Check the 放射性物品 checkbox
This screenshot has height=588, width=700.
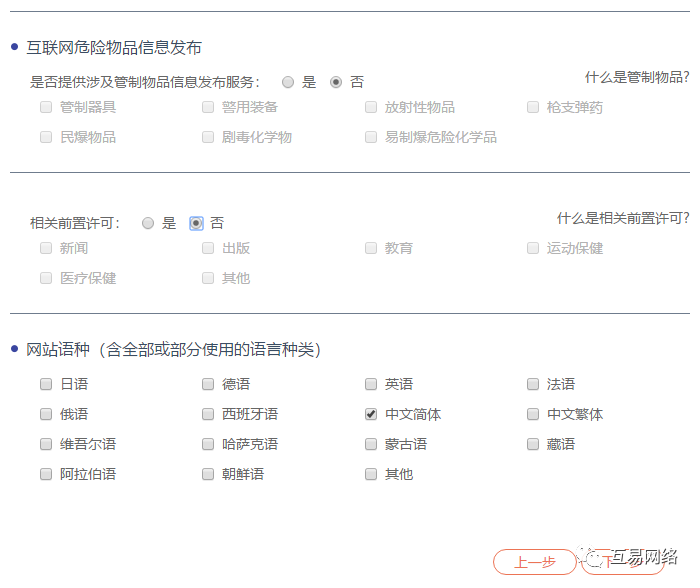(371, 107)
